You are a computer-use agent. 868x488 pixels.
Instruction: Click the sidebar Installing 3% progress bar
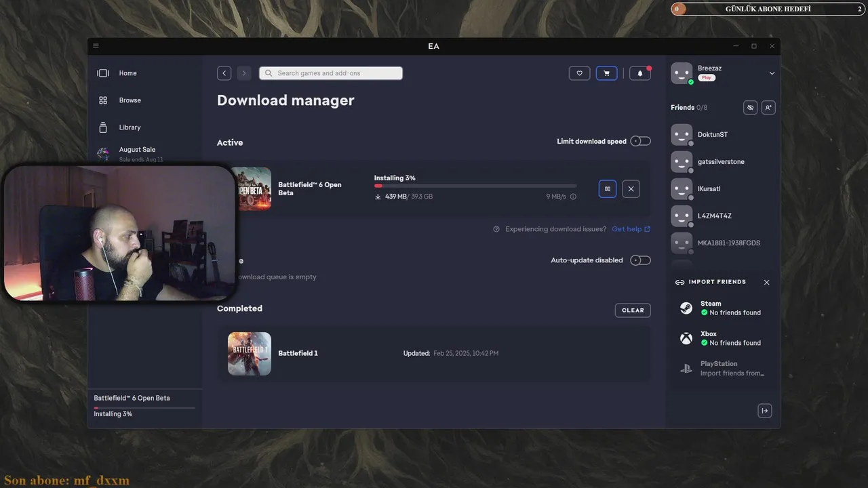click(144, 407)
